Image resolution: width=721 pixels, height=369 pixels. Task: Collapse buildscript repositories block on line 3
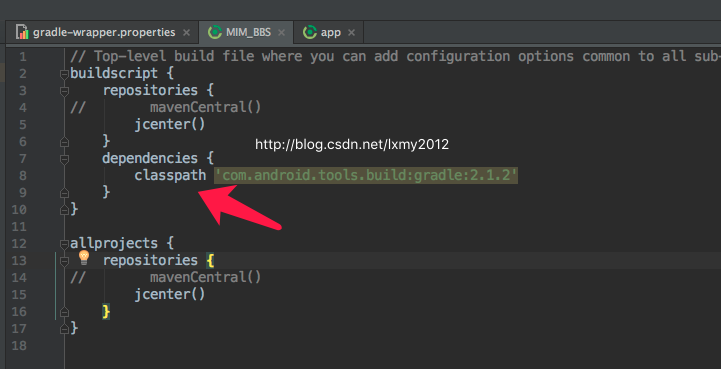tap(64, 91)
